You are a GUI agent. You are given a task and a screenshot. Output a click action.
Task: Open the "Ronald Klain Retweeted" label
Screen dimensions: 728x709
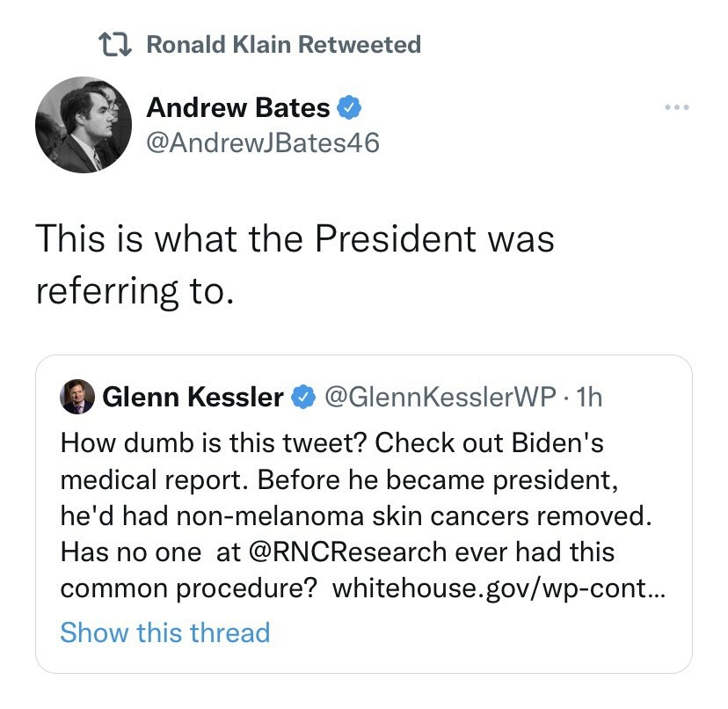pyautogui.click(x=282, y=44)
